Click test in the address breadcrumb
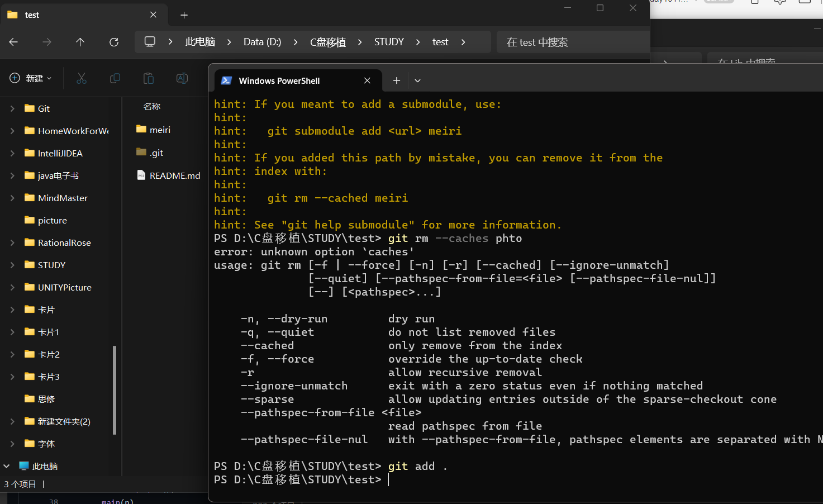 point(440,42)
